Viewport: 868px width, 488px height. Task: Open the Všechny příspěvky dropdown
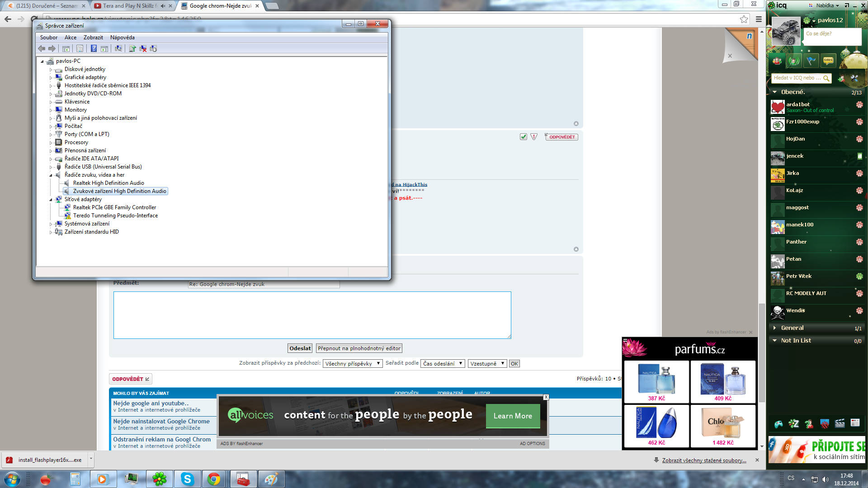tap(352, 363)
